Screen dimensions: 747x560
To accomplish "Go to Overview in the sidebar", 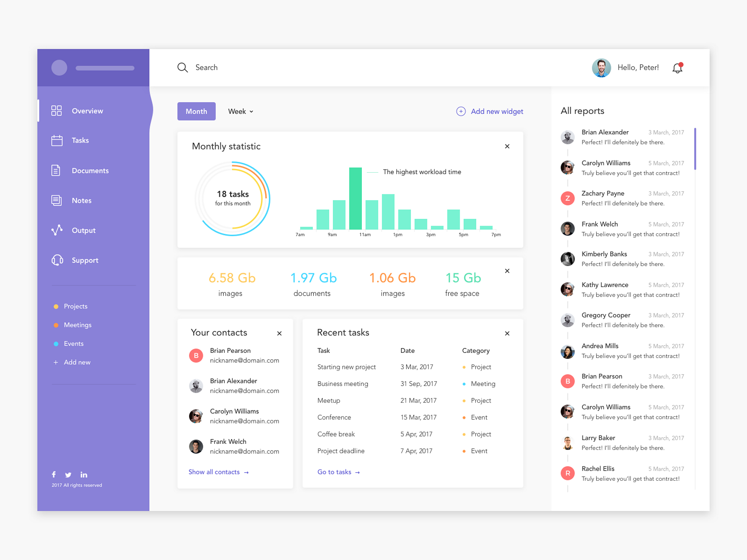I will click(x=87, y=111).
